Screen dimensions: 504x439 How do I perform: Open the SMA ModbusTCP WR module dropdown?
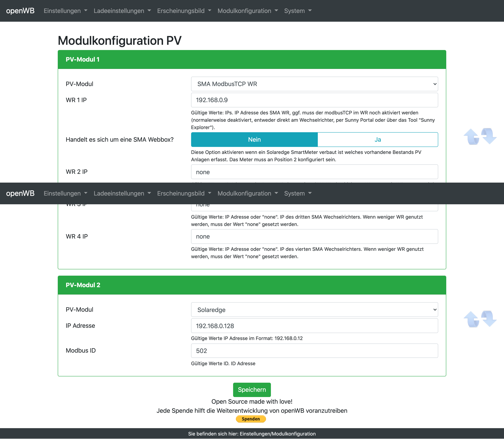click(314, 84)
